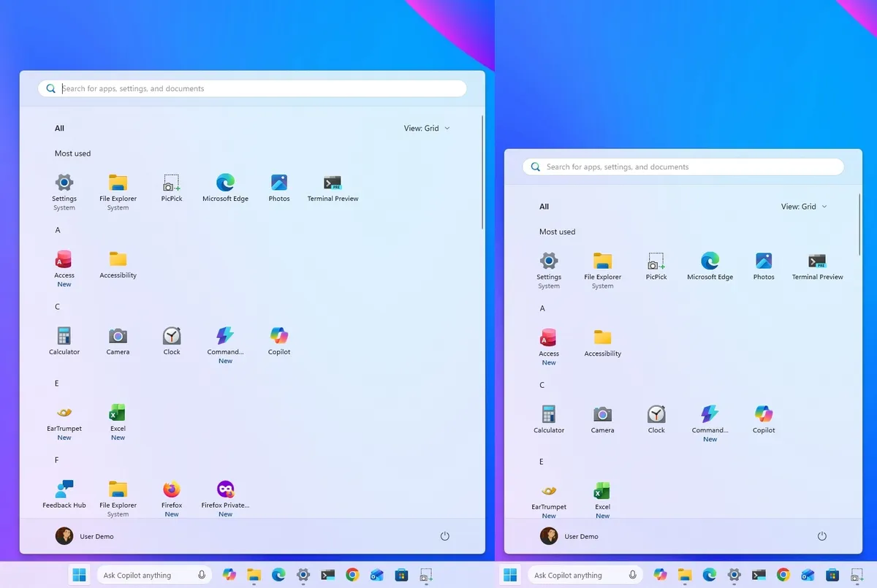
Task: Open Copilot app in left Start menu grid
Action: pyautogui.click(x=279, y=341)
